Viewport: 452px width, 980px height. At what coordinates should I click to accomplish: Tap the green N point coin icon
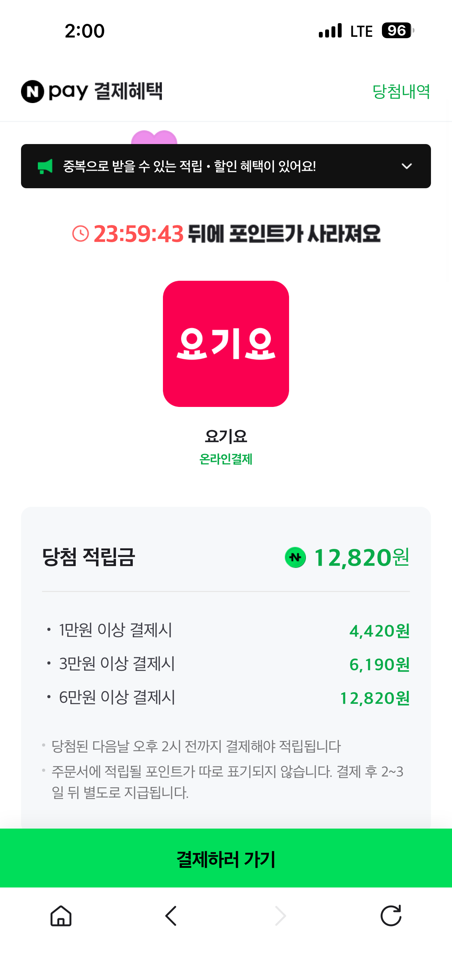tap(295, 557)
